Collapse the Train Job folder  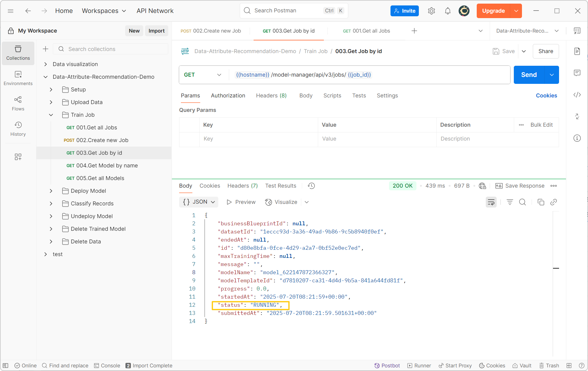point(51,115)
